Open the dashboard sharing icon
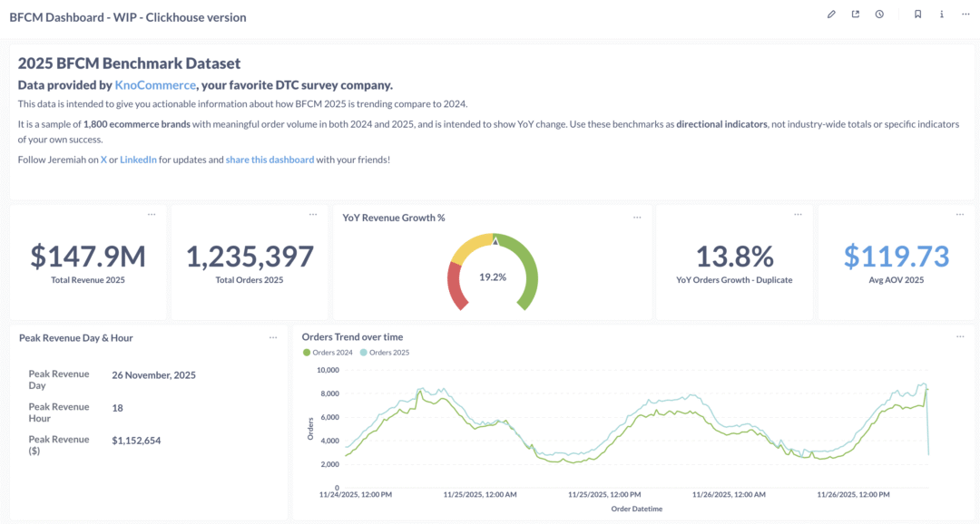Viewport: 980px width, 524px height. coord(855,15)
